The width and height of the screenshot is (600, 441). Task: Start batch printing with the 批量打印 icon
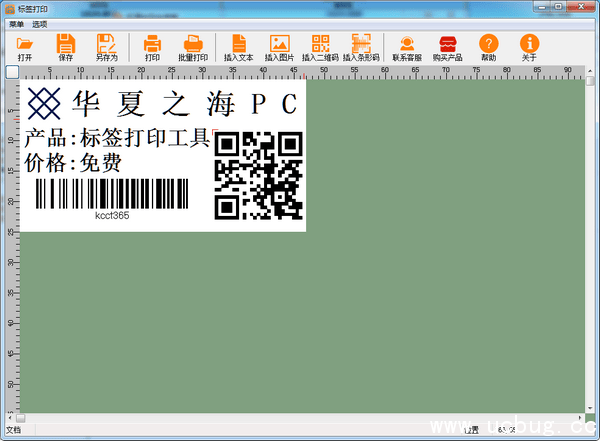click(193, 47)
